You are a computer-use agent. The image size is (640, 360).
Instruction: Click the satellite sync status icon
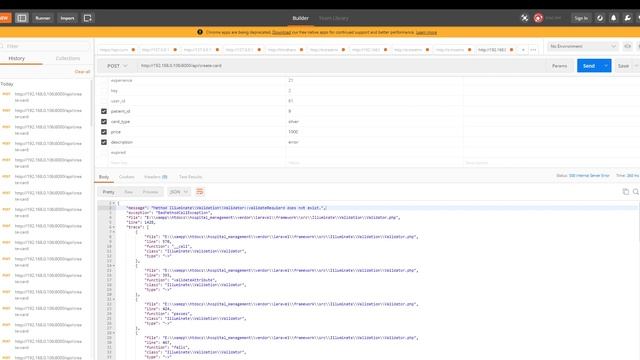[x=524, y=18]
